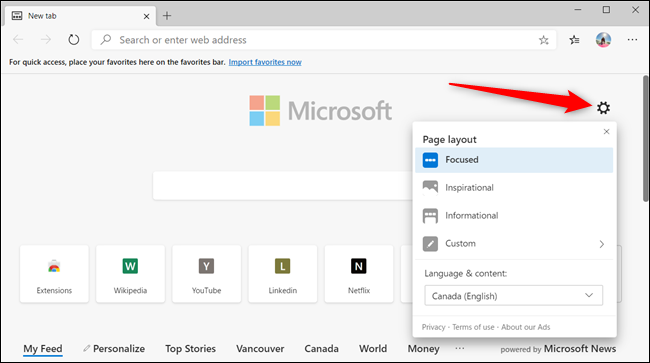
Task: Open the Privacy link
Action: pyautogui.click(x=433, y=327)
